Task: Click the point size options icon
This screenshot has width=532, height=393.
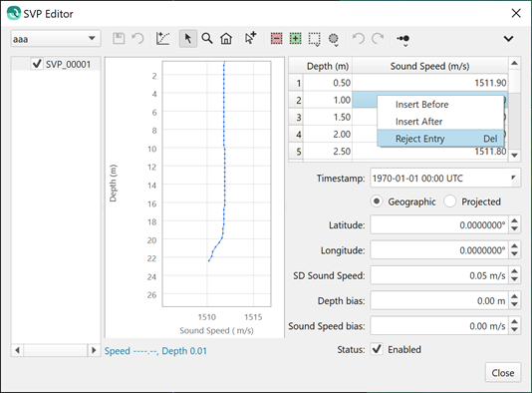Action: [403, 40]
